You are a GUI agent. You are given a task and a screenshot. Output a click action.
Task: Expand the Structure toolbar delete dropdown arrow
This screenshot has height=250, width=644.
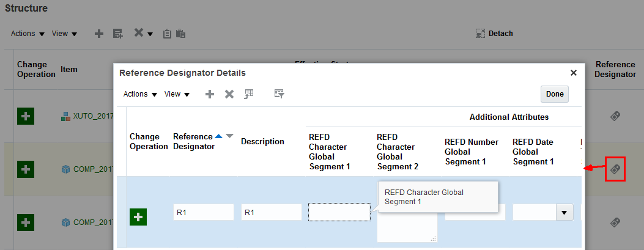(x=150, y=34)
